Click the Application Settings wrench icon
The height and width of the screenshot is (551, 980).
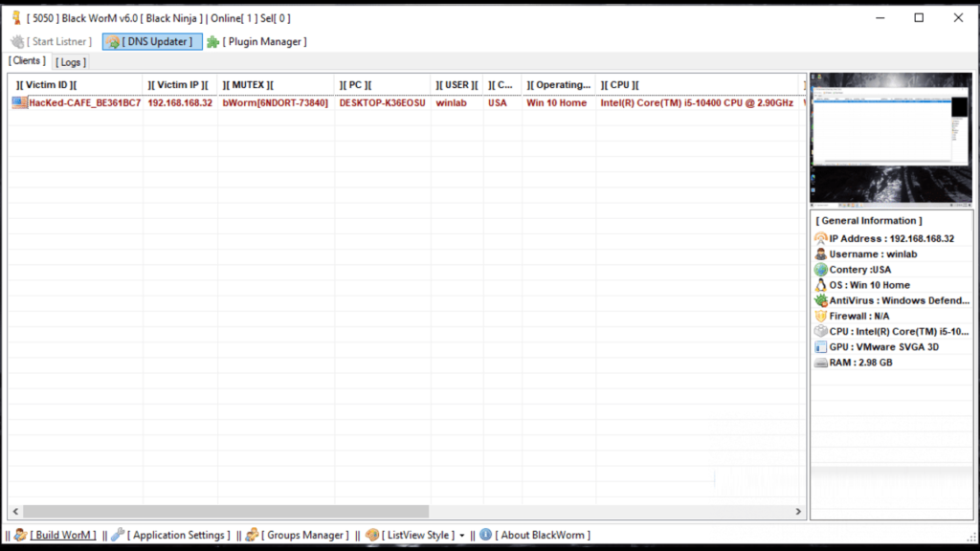click(x=118, y=535)
